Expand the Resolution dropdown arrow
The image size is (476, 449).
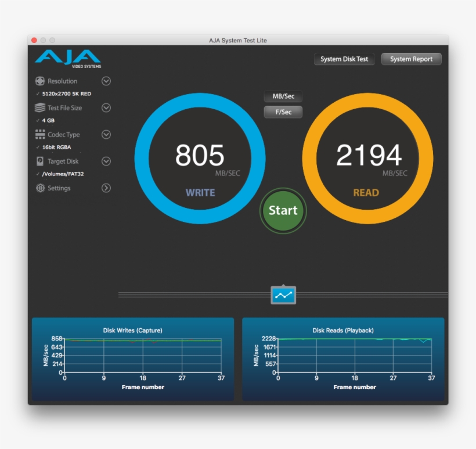click(x=106, y=81)
